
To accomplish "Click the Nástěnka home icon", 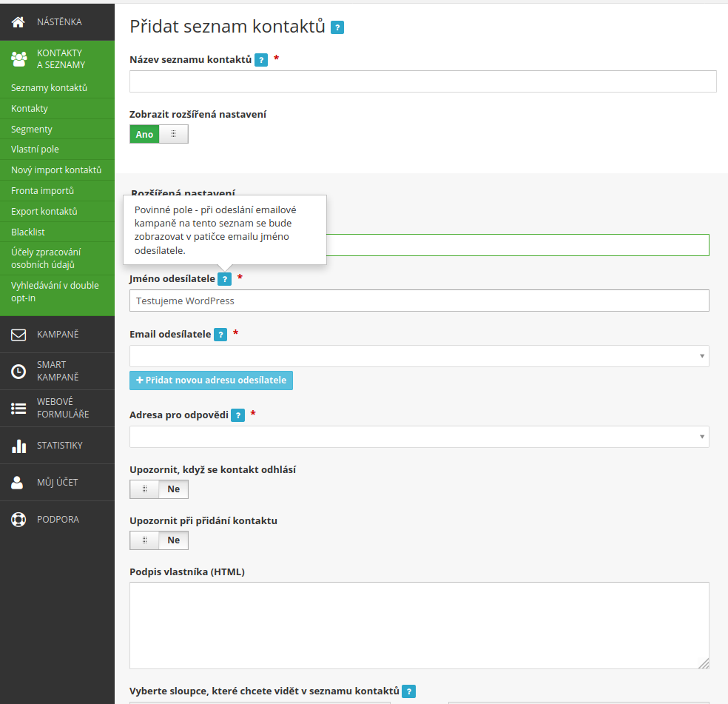I will click(x=18, y=22).
